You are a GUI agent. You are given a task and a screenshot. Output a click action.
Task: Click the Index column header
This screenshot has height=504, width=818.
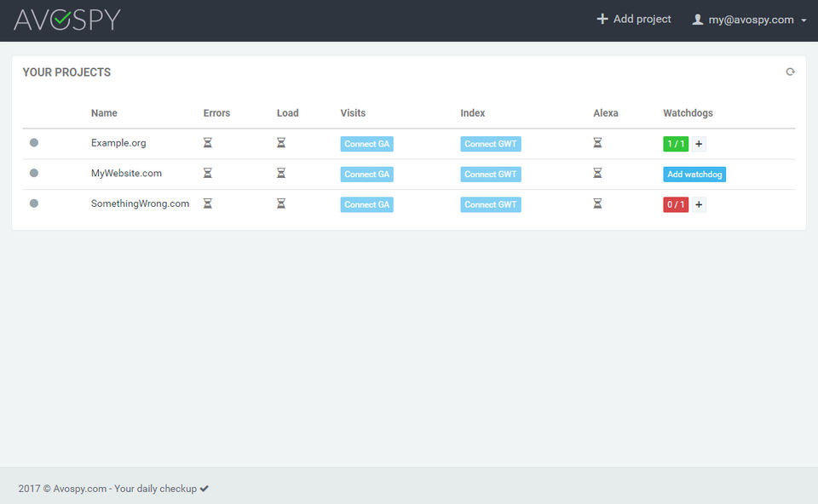point(473,113)
